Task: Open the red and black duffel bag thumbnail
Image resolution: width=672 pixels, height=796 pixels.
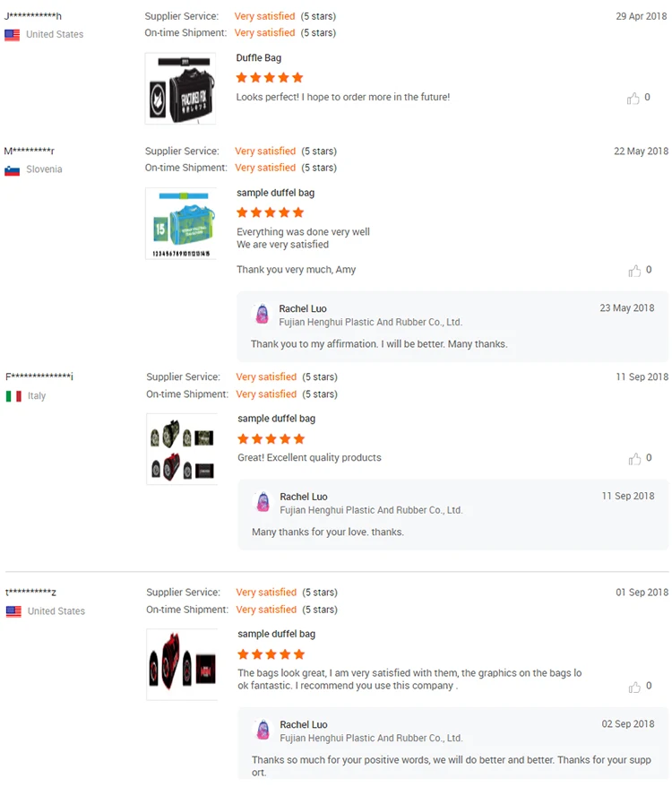Action: pyautogui.click(x=182, y=664)
